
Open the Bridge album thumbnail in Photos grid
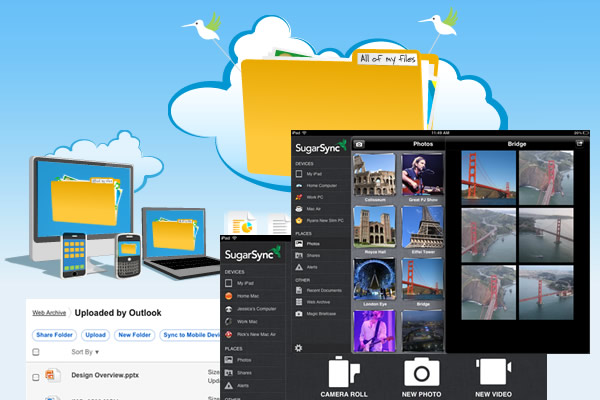pos(423,279)
